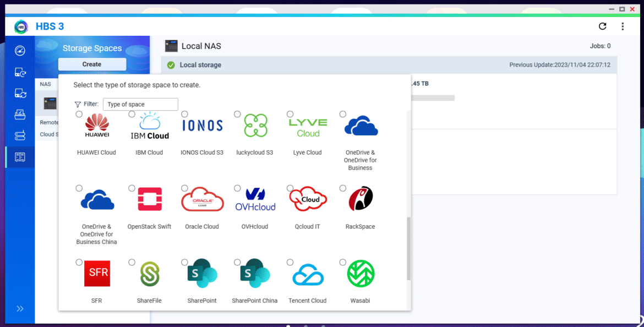Click the HUAWEI Cloud logo

coord(97,126)
